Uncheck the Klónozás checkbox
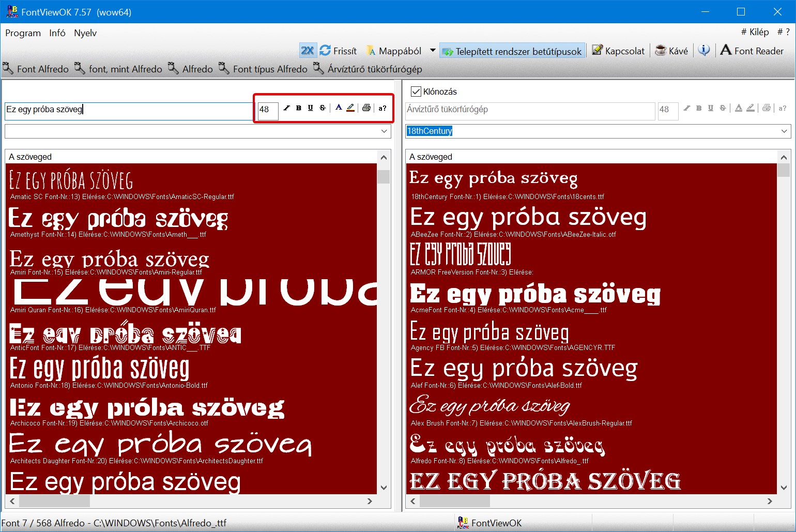Viewport: 796px width, 532px height. click(416, 92)
